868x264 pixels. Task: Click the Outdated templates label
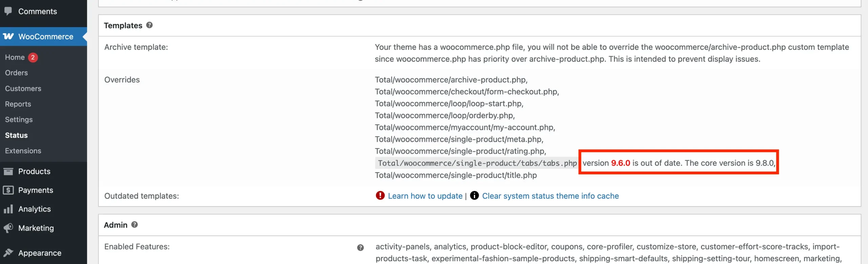pos(141,196)
